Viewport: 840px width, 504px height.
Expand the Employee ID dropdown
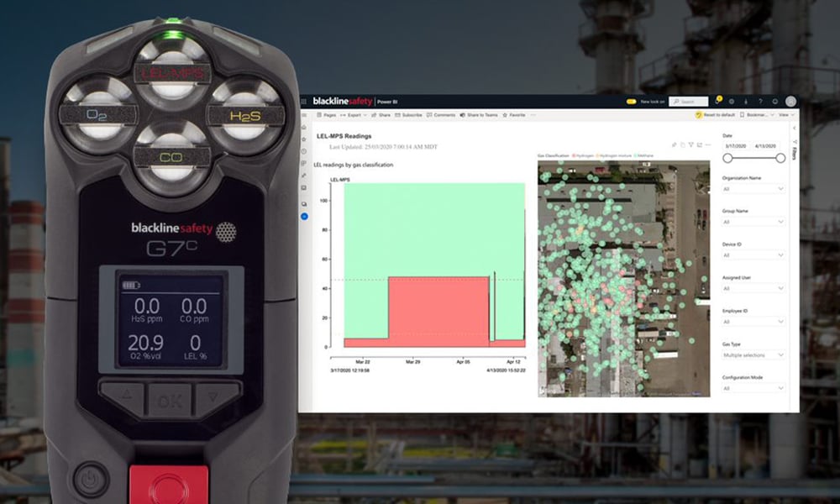coord(753,322)
